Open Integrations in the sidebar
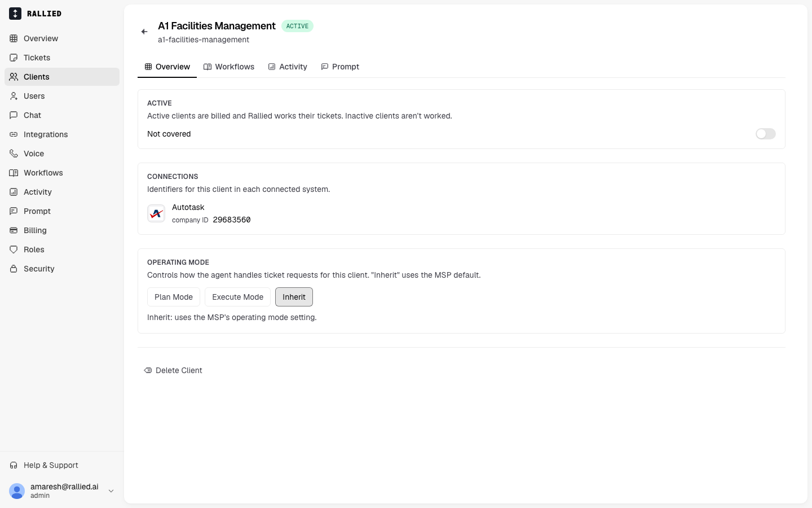The width and height of the screenshot is (812, 508). [x=62, y=134]
